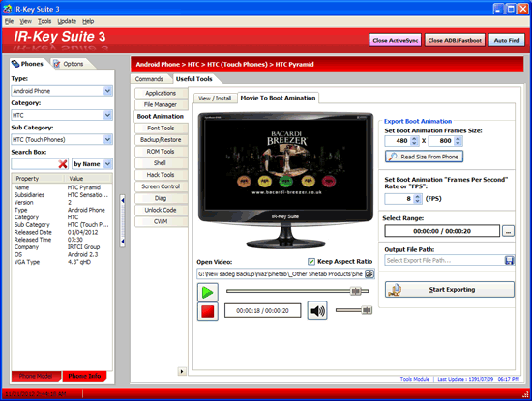Expand Sub Category dropdown HTC (Touch Phones)

pyautogui.click(x=107, y=140)
